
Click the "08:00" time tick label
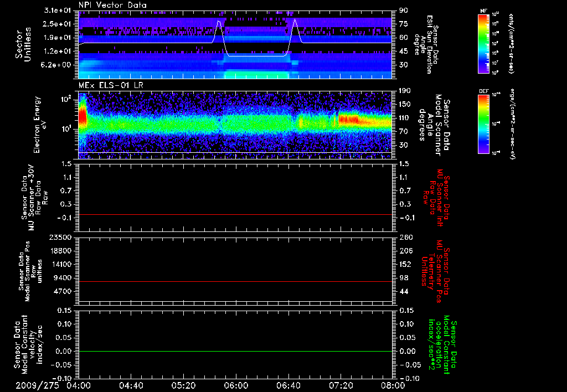[393, 385]
